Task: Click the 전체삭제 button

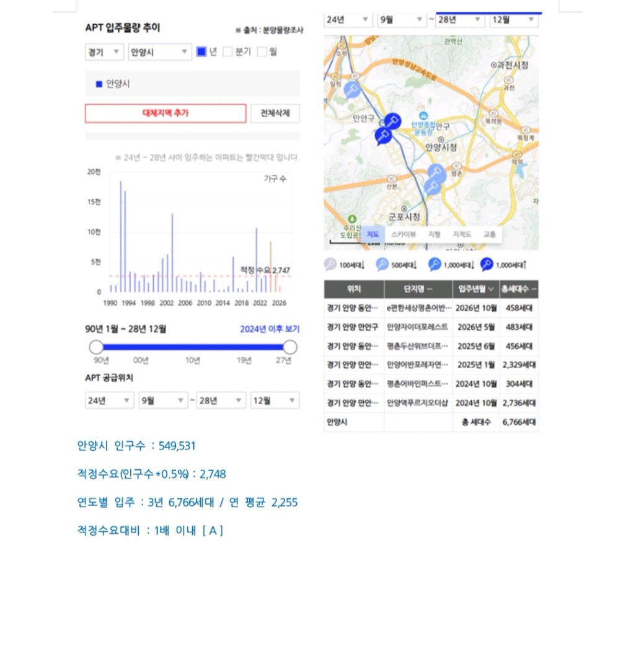Action: (x=275, y=113)
